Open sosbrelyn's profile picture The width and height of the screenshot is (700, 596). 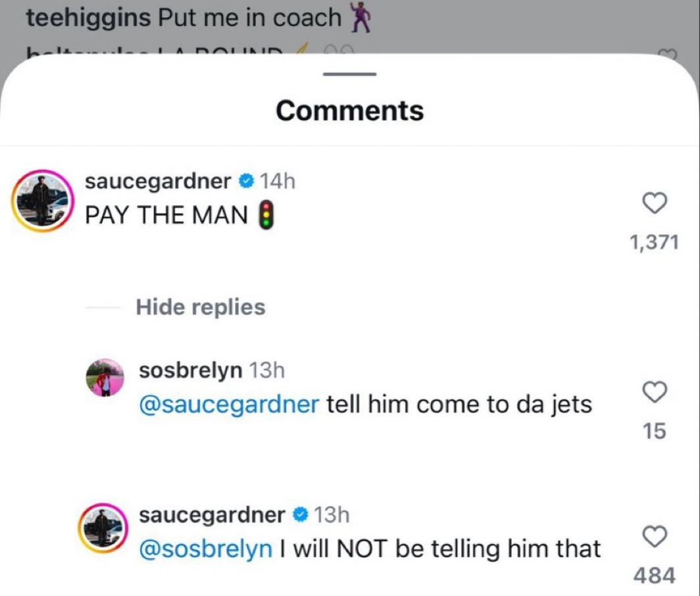coord(105,377)
